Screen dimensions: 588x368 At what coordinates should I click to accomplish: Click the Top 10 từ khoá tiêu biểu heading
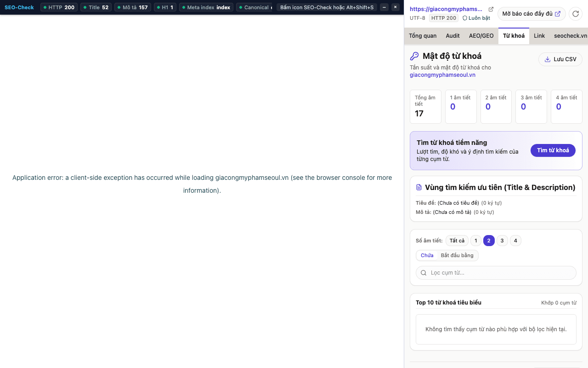(448, 303)
